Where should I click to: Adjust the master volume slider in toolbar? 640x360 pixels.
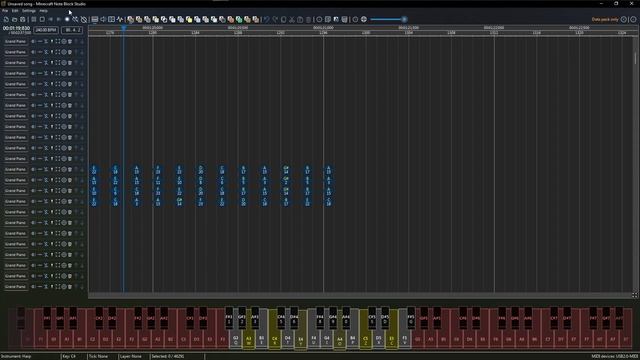pyautogui.click(x=388, y=19)
